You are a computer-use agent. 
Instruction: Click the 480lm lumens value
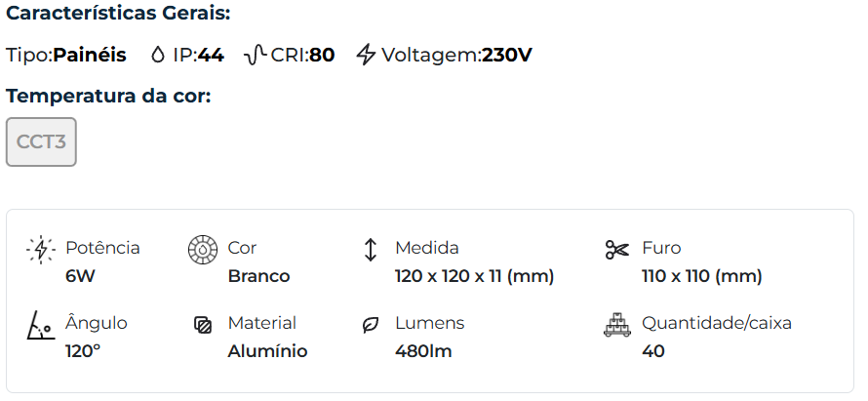423,351
